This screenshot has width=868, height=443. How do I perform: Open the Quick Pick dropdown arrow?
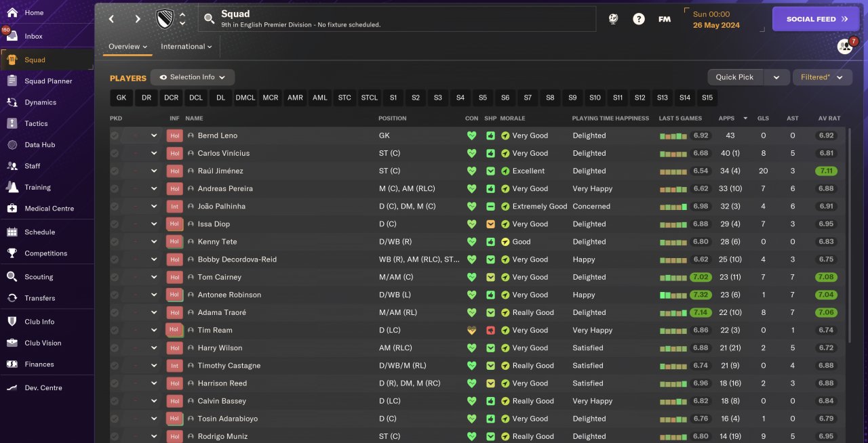pyautogui.click(x=776, y=77)
